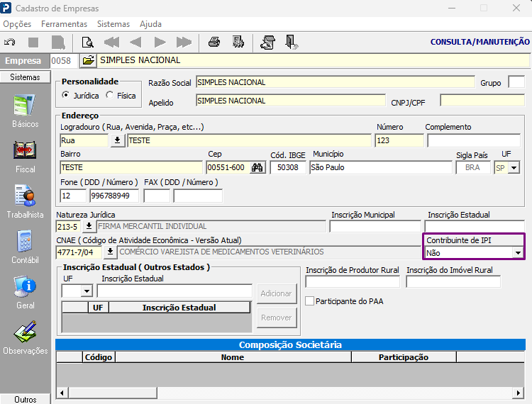Screen dimensions: 532x404
Task: Click the Razão Social field
Action: point(336,82)
